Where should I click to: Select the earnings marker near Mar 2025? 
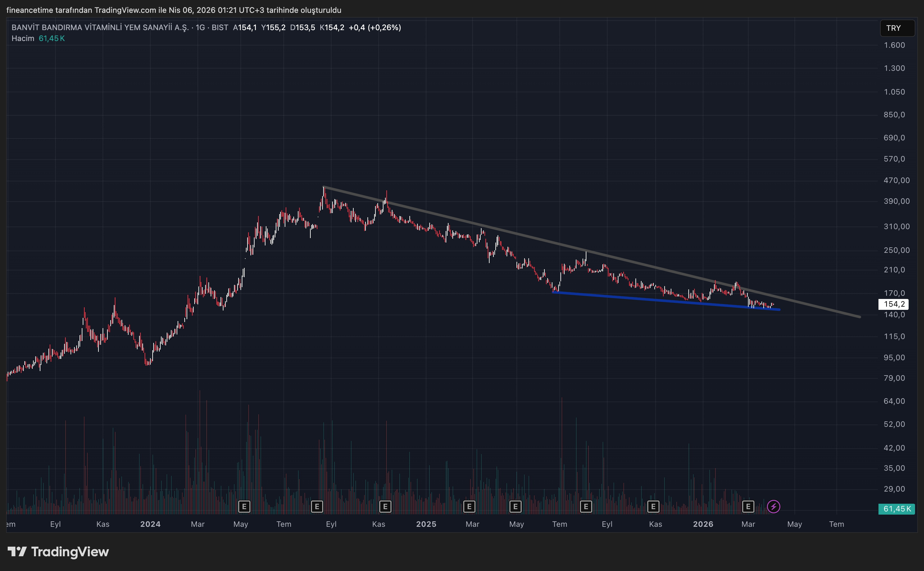pos(469,506)
